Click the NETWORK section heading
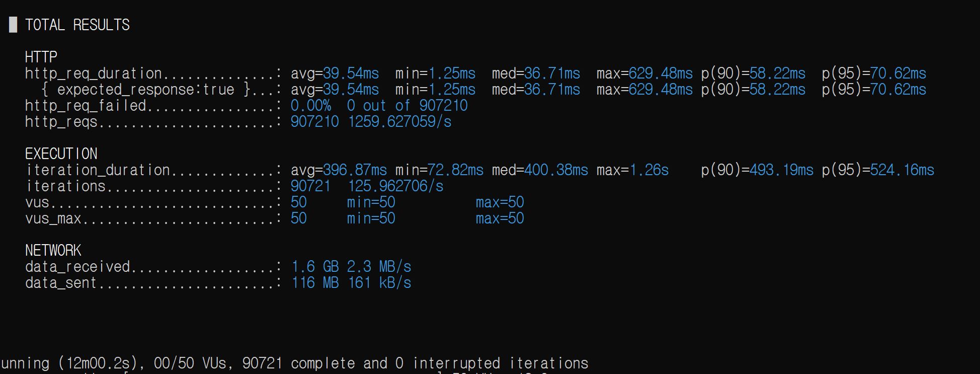 coord(53,250)
